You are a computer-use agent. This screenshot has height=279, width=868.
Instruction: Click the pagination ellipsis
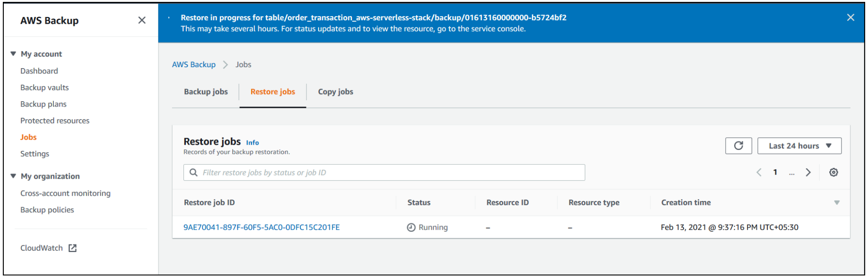(791, 173)
